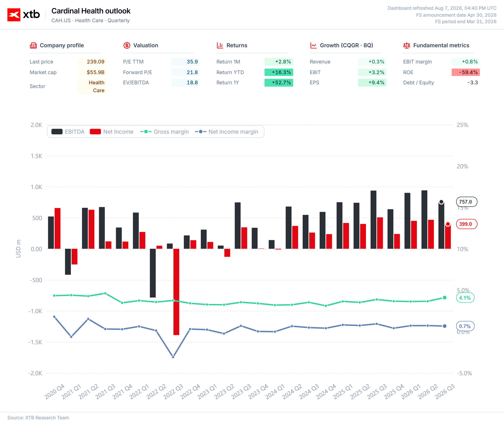Click the 'P/E TTM' row label

click(133, 62)
